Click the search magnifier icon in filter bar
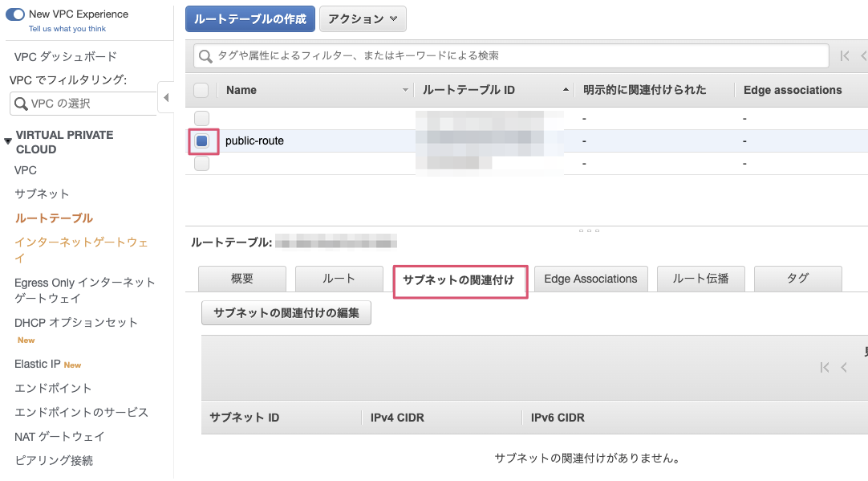868x481 pixels. [x=205, y=56]
